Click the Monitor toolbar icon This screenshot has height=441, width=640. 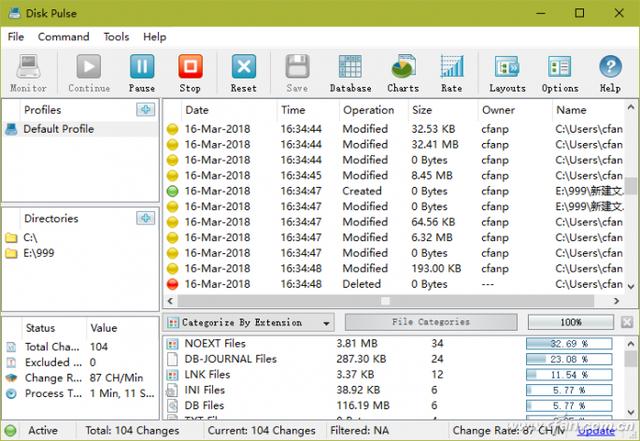point(28,67)
